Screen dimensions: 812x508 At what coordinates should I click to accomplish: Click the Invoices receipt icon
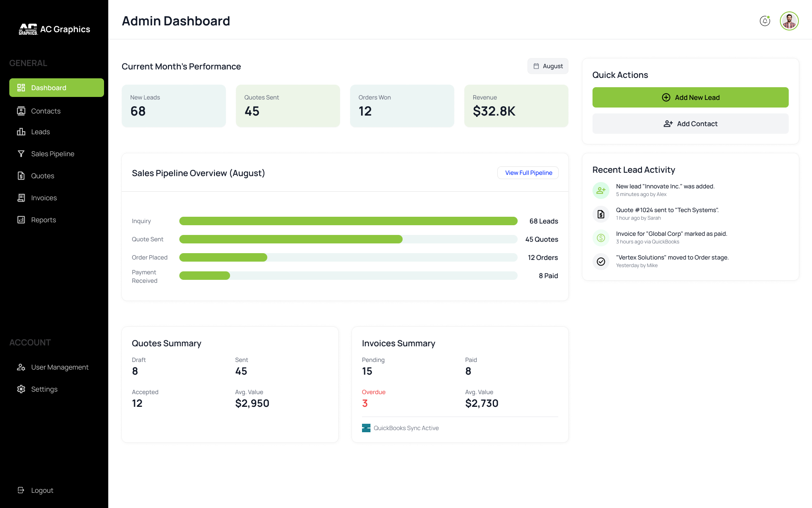click(x=21, y=198)
